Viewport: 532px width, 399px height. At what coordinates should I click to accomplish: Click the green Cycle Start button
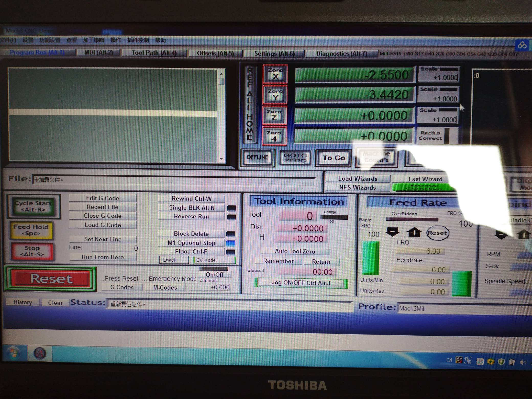34,206
